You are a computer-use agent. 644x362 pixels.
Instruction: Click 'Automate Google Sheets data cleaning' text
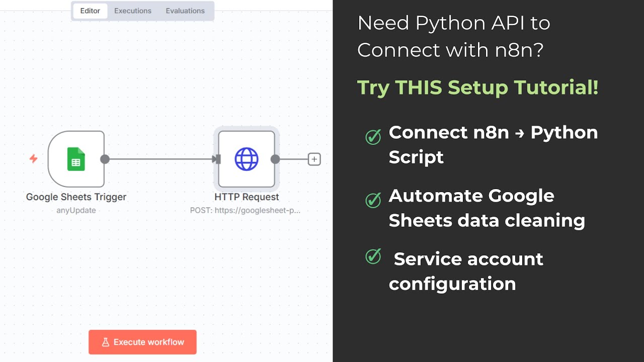point(487,208)
